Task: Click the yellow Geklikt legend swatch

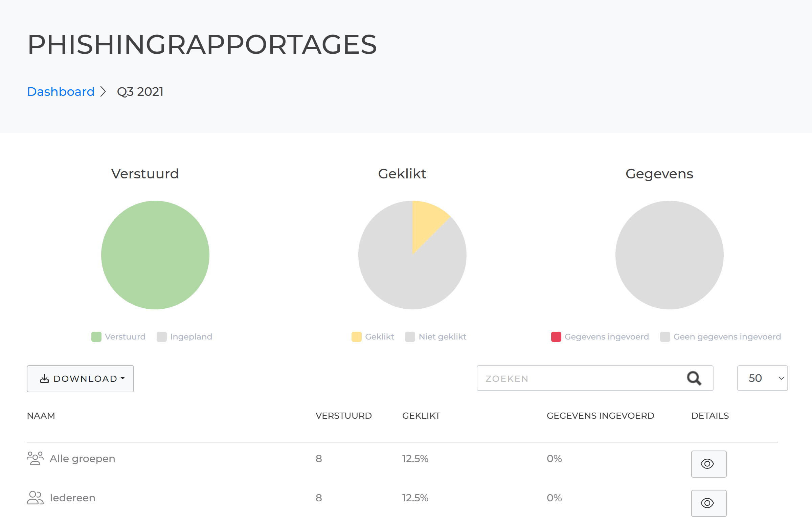Action: (x=356, y=336)
